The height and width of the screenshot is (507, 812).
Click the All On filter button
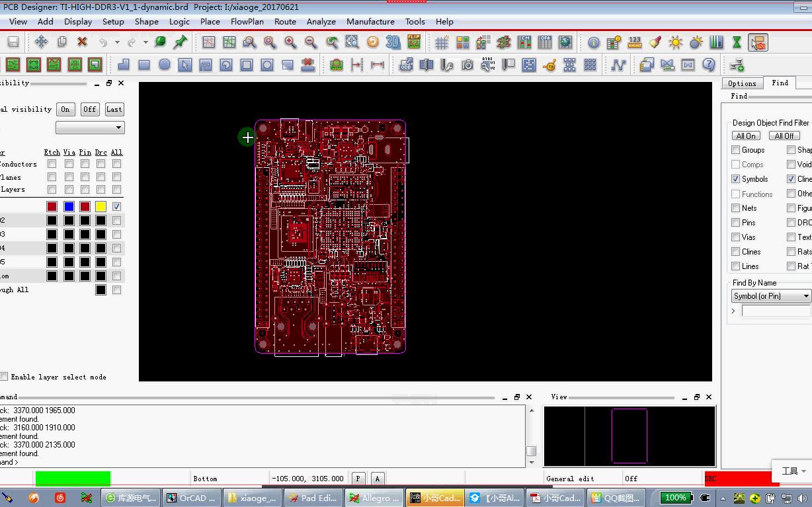[747, 136]
